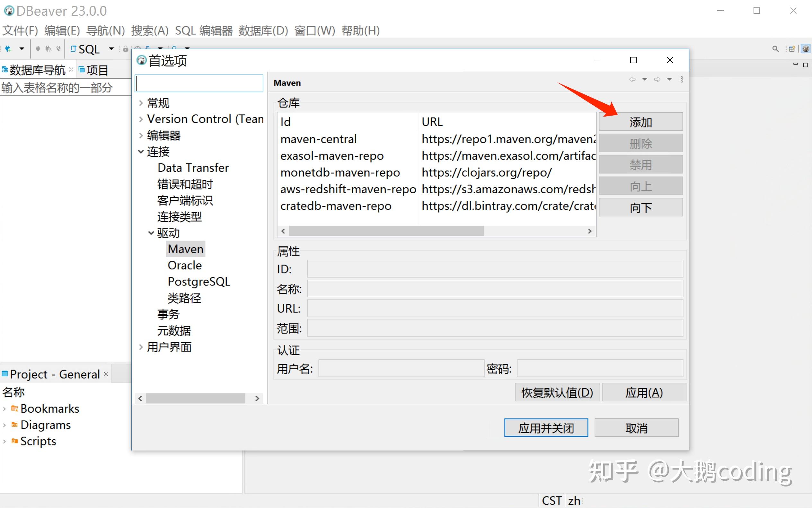The image size is (812, 508).
Task: Collapse the 驱动 tree node
Action: pyautogui.click(x=151, y=233)
